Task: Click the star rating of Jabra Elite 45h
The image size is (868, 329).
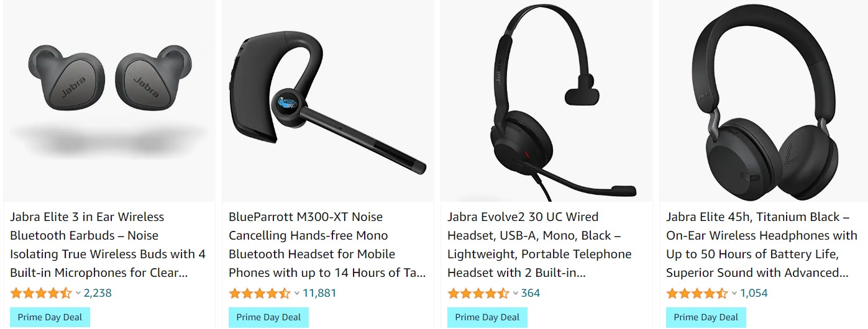Action: tap(697, 293)
